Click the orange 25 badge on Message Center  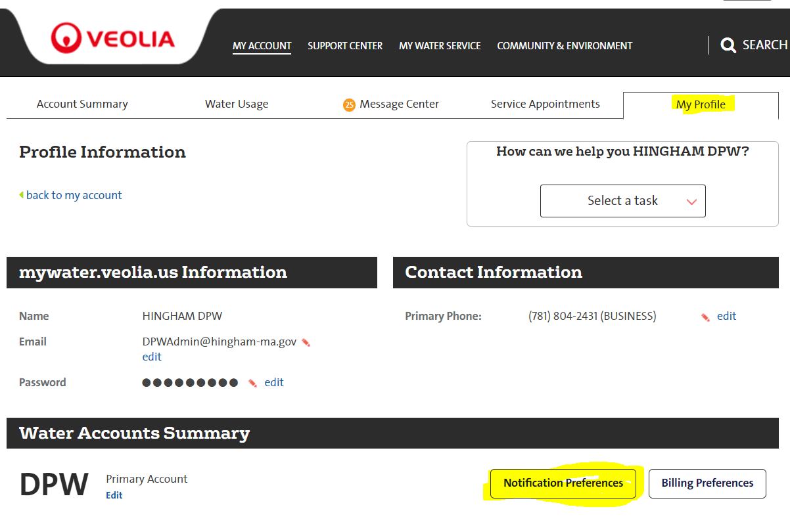click(349, 104)
